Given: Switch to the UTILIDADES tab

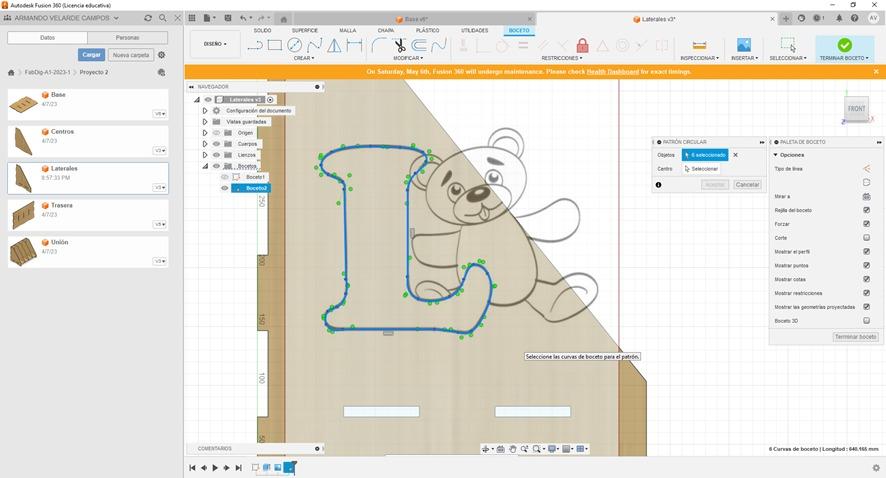Looking at the screenshot, I should pyautogui.click(x=475, y=31).
